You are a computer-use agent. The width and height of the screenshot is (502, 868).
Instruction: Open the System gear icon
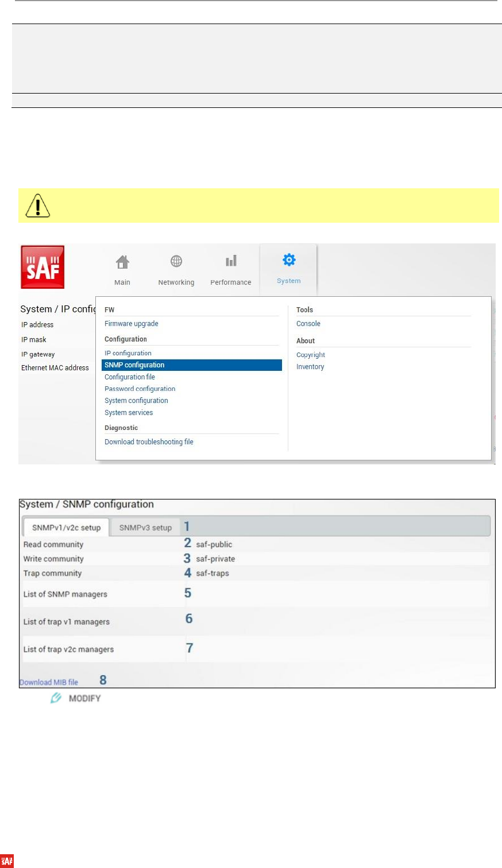(x=289, y=260)
